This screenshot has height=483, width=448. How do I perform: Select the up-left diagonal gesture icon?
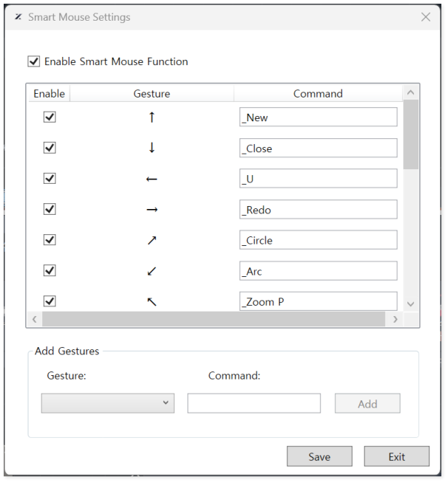(152, 301)
